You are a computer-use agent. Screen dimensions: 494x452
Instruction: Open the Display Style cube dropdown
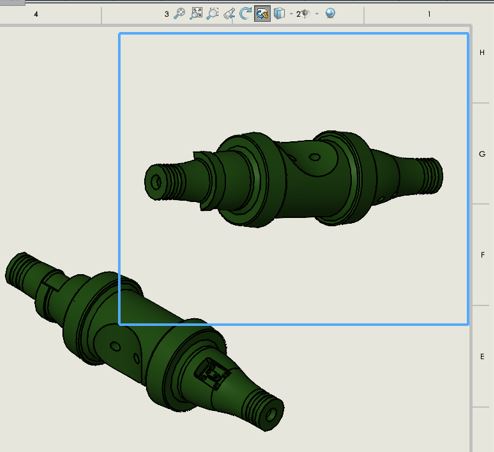279,14
